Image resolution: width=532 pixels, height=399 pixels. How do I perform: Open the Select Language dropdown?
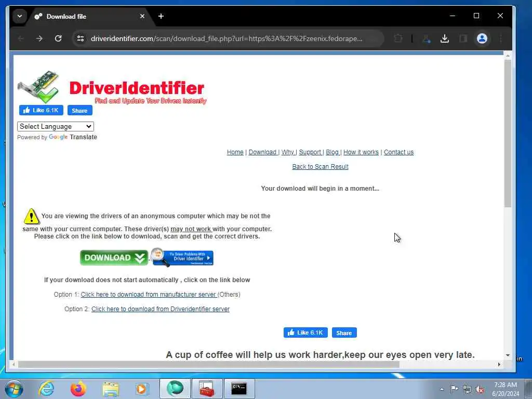[x=55, y=127]
